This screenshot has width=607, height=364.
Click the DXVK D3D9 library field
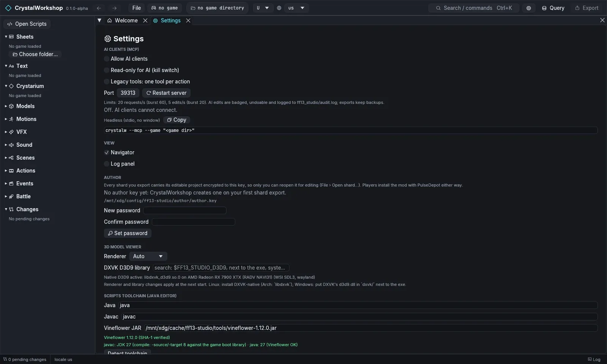221,268
